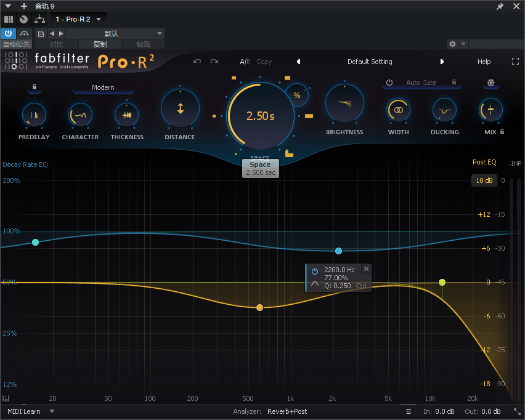This screenshot has height=420, width=525.
Task: Click the output options icon beside In level
Action: [x=408, y=411]
